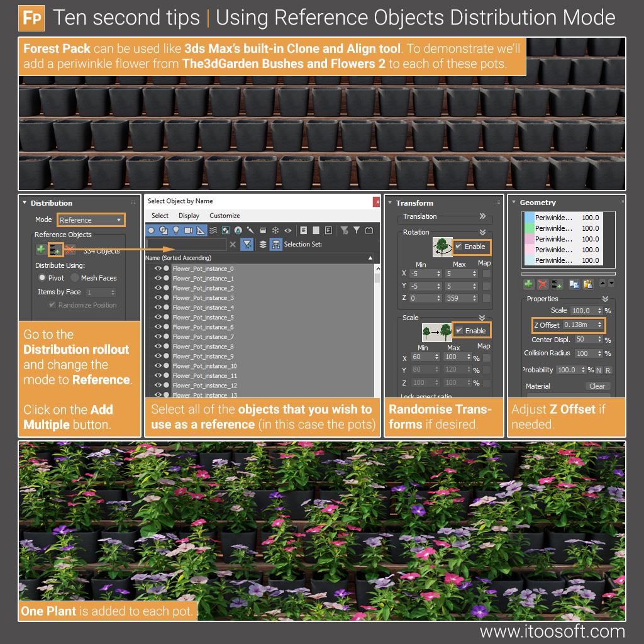Toggle the Rotation X Map checkbox

[x=487, y=274]
